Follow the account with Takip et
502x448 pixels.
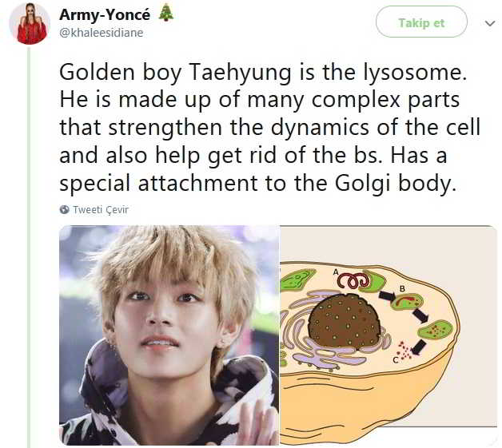click(421, 22)
